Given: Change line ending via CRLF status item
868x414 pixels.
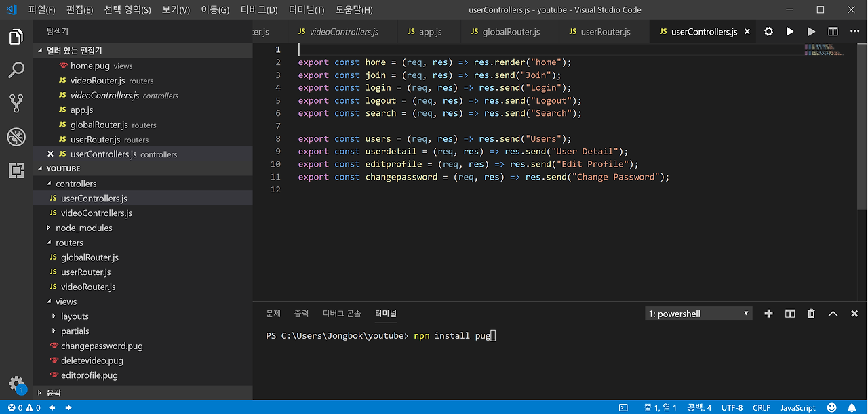Looking at the screenshot, I should (x=761, y=408).
